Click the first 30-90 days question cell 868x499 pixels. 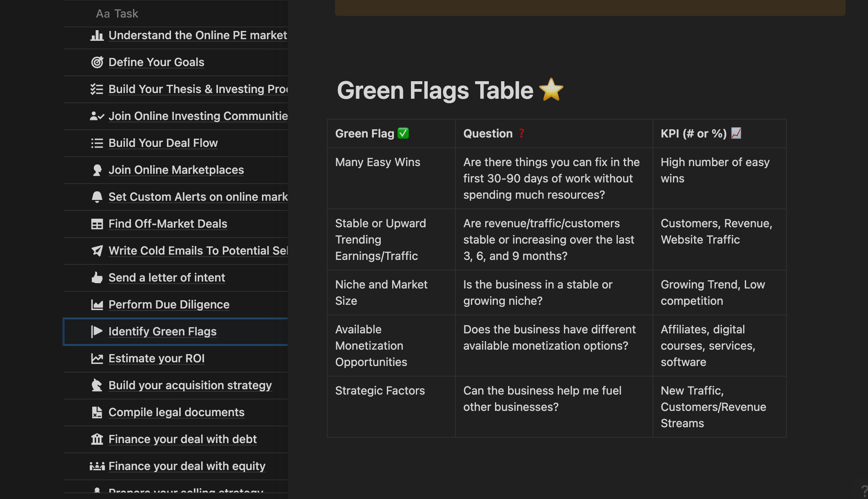(x=554, y=178)
